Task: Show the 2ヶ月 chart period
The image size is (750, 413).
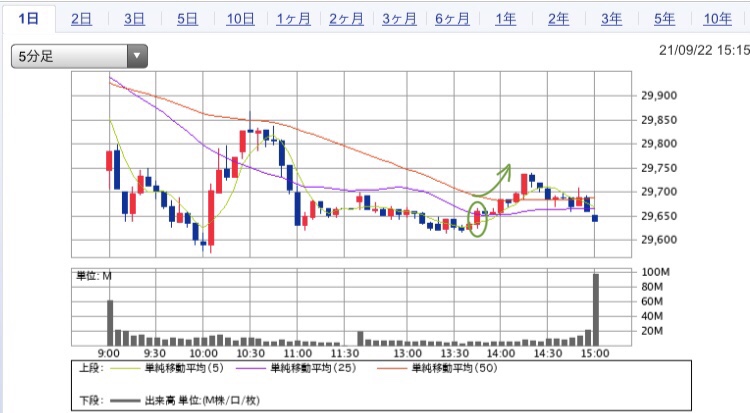Action: pos(346,19)
